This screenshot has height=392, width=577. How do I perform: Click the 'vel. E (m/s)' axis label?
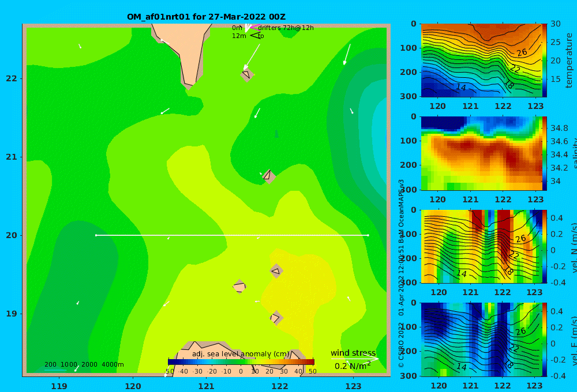[x=574, y=341]
